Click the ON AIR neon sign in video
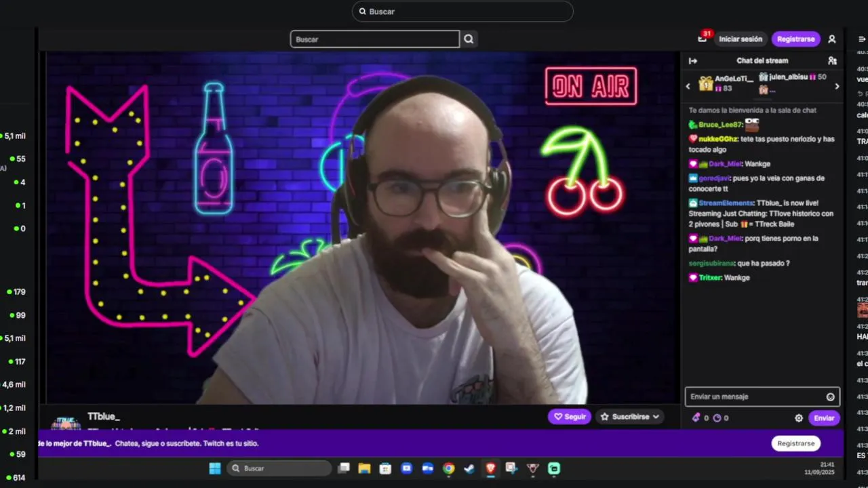Image resolution: width=868 pixels, height=488 pixels. point(591,86)
